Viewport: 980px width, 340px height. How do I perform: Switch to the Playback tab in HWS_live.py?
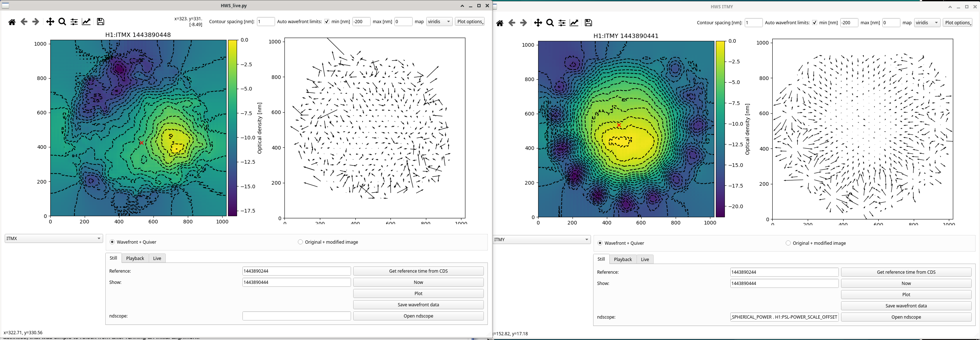pyautogui.click(x=135, y=259)
